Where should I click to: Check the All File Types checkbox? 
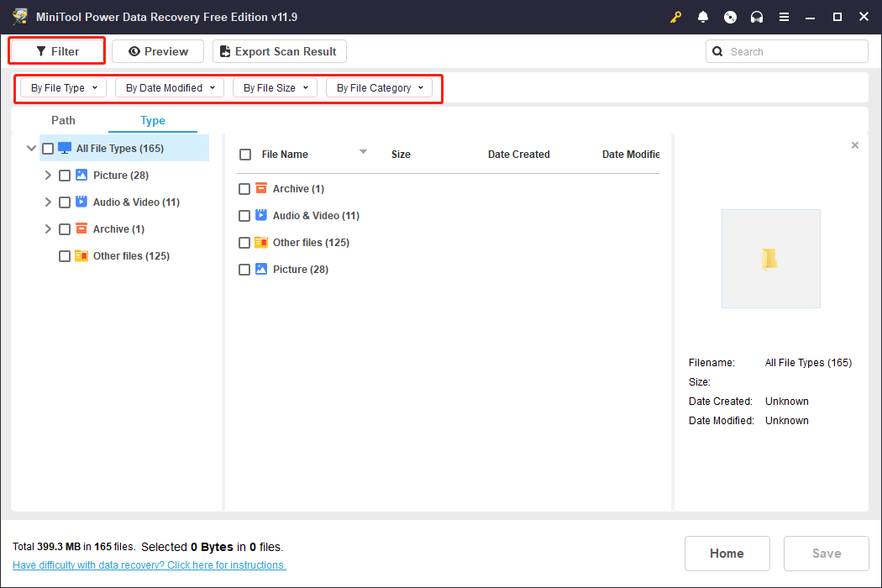[x=48, y=149]
